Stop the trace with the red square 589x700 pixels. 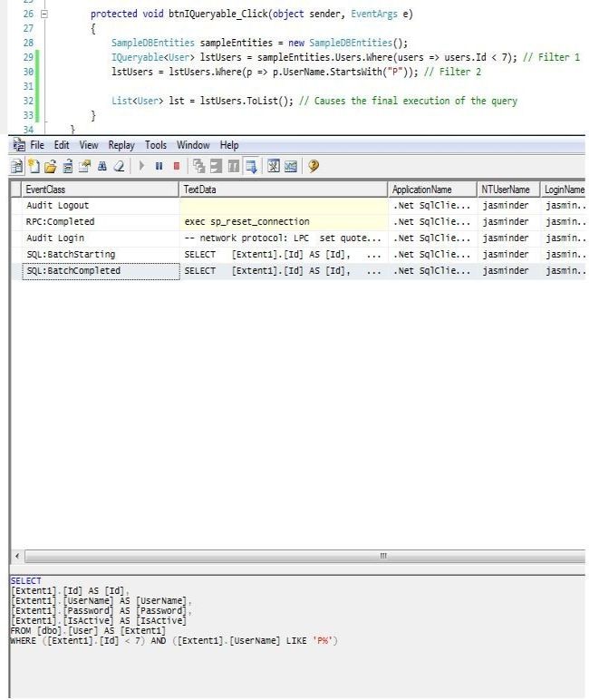click(177, 166)
